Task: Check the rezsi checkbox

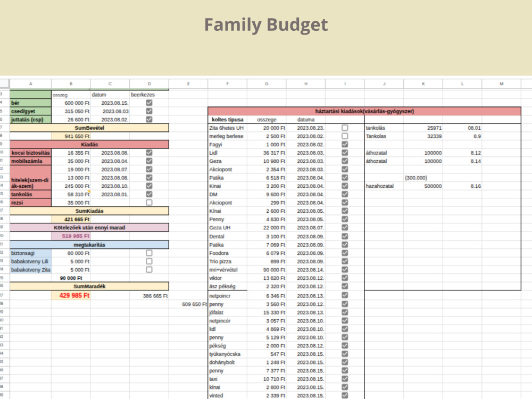Action: tap(149, 203)
